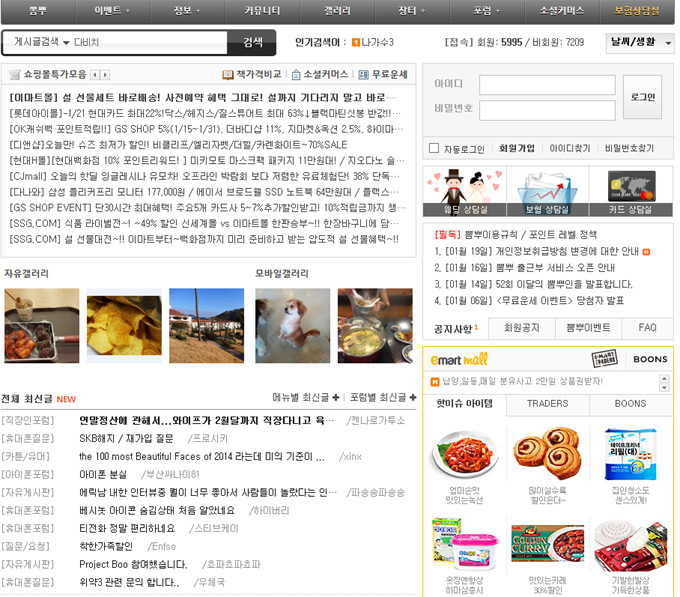Viewport: 680px width, 597px height.
Task: Open post 연말정산에 관해서 in 직장인포럼
Action: 206,421
